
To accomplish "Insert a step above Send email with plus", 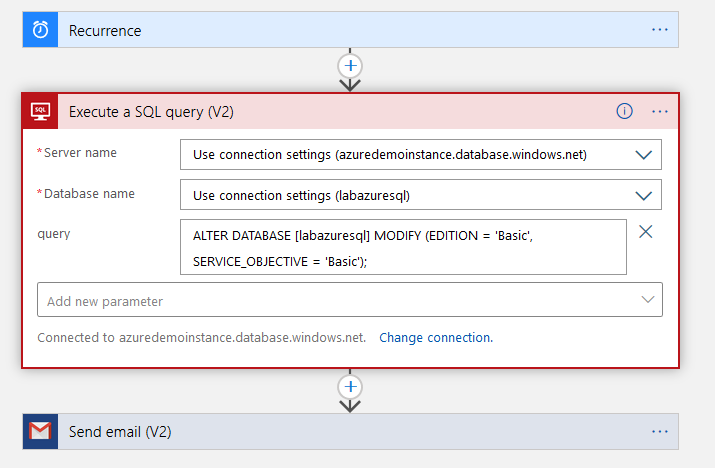I will click(350, 386).
